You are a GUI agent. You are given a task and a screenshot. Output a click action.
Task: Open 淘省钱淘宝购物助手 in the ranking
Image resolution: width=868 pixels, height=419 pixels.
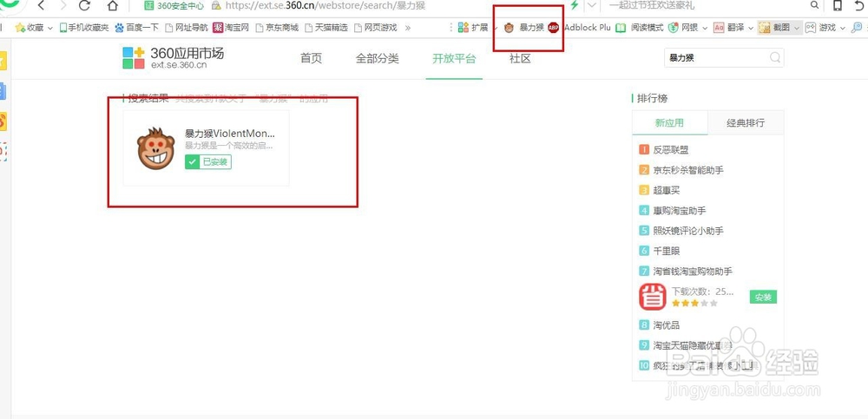693,272
